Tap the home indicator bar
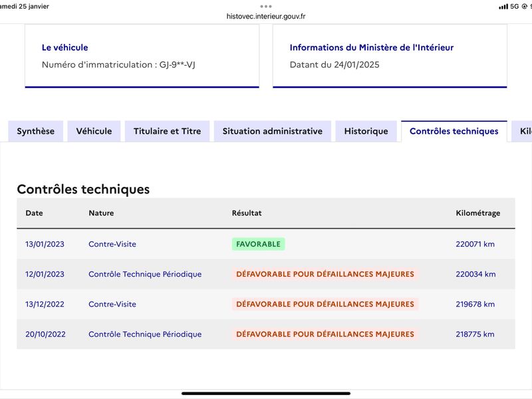 [x=266, y=394]
